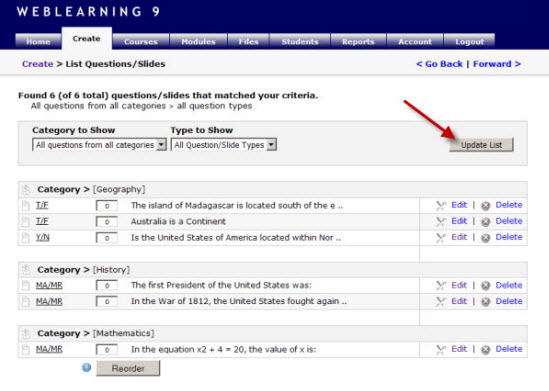This screenshot has height=391, width=549.
Task: Click the blue help icon beside Reorder
Action: (x=86, y=368)
